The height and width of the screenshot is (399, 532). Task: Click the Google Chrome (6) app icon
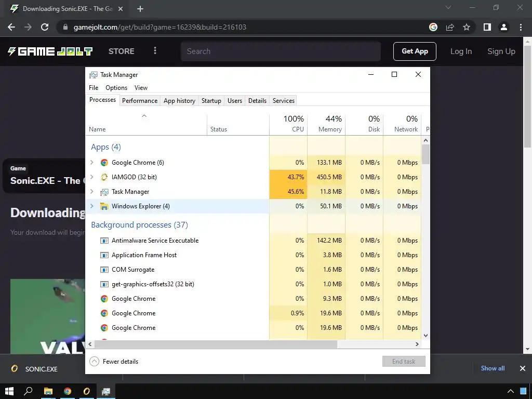104,163
